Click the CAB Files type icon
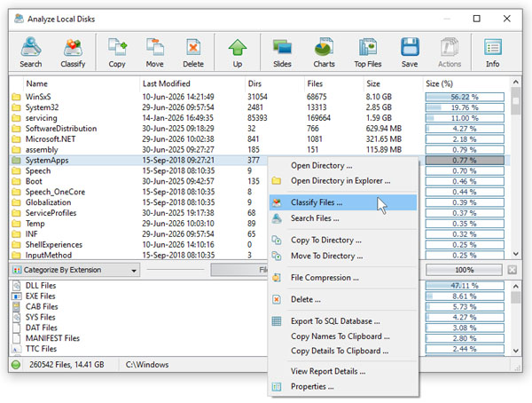Screen dimensions: 532x403 click(x=16, y=306)
